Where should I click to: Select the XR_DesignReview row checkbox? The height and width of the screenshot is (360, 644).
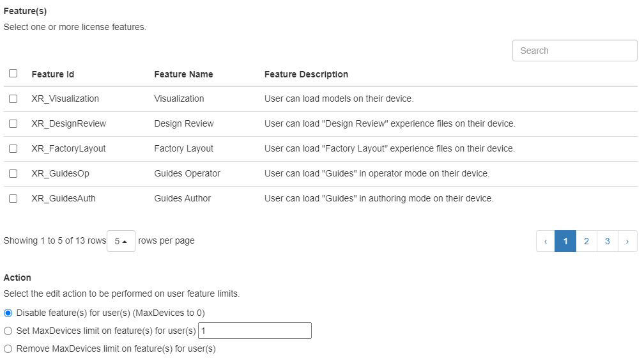(x=13, y=123)
